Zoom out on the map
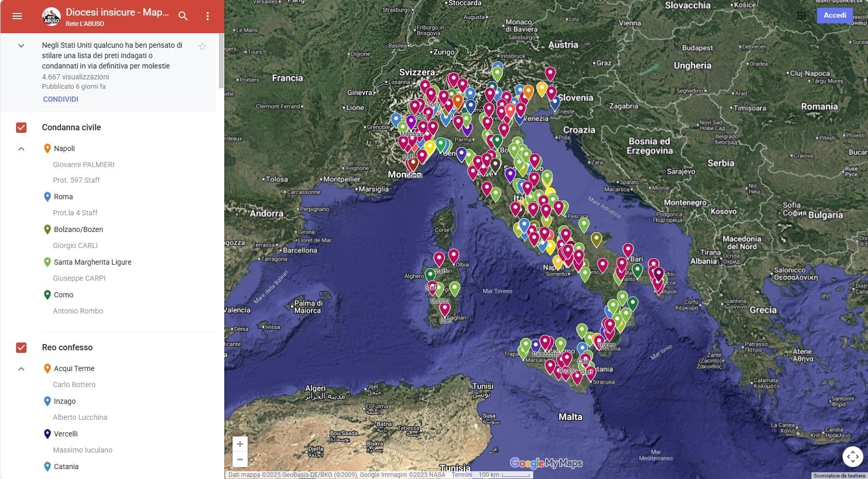Image resolution: width=868 pixels, height=479 pixels. tap(240, 459)
